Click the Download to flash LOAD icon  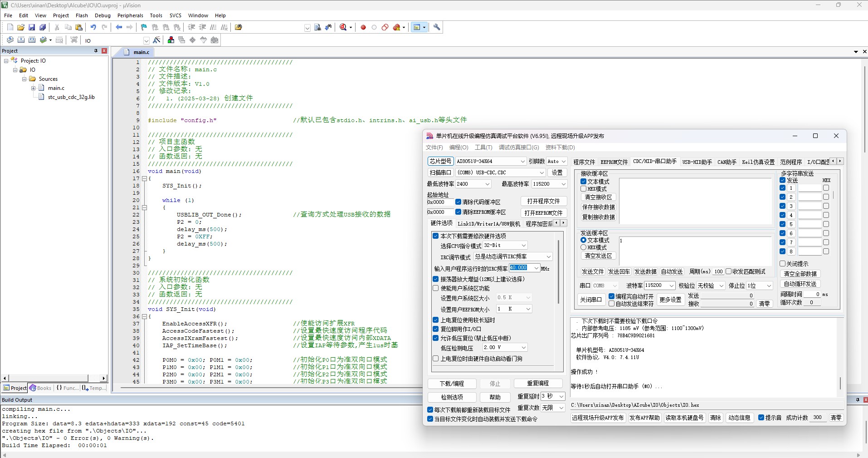point(74,40)
